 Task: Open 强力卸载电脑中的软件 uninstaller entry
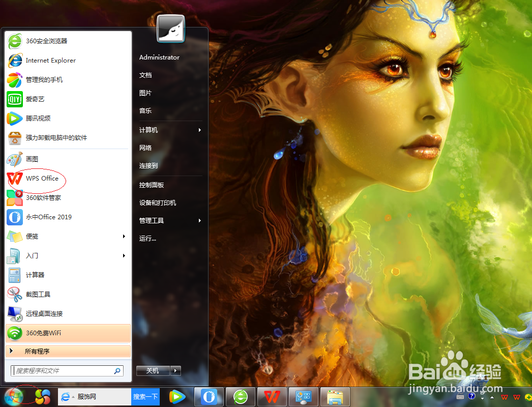tap(68, 138)
